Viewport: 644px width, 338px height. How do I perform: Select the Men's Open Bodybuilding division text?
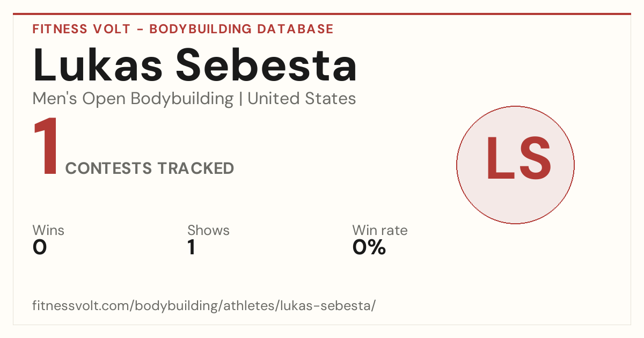(133, 99)
